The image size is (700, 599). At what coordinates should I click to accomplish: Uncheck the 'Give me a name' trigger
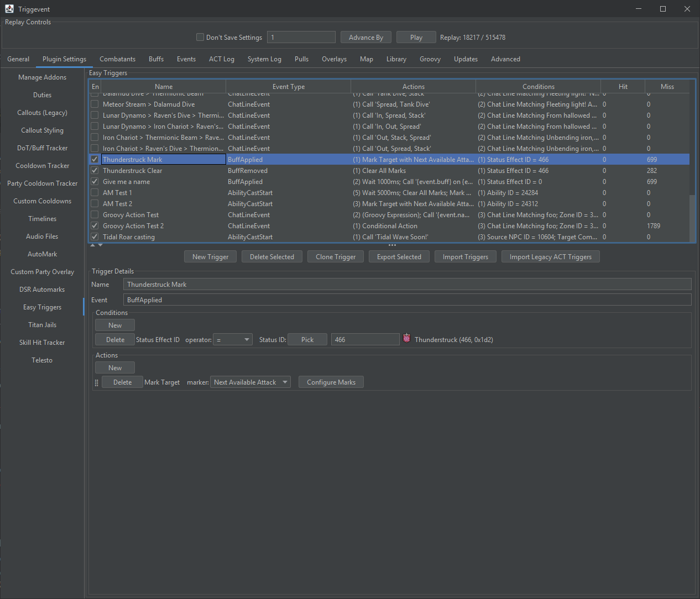[95, 182]
